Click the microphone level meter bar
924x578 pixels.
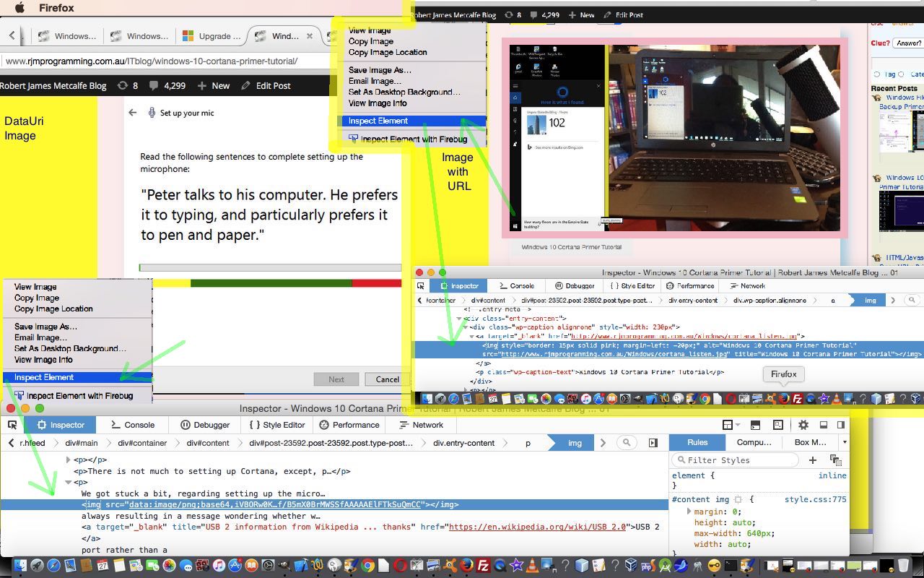pyautogui.click(x=271, y=267)
